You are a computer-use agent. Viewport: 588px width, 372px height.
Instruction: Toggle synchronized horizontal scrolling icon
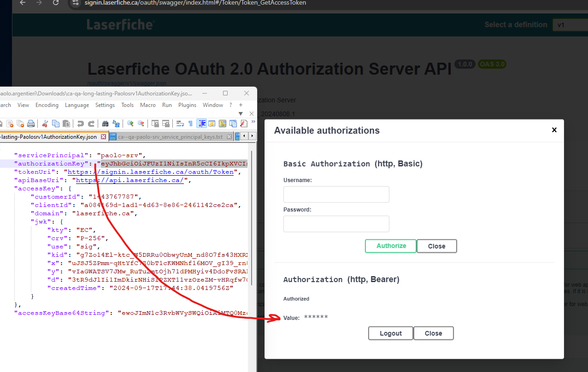coord(166,124)
